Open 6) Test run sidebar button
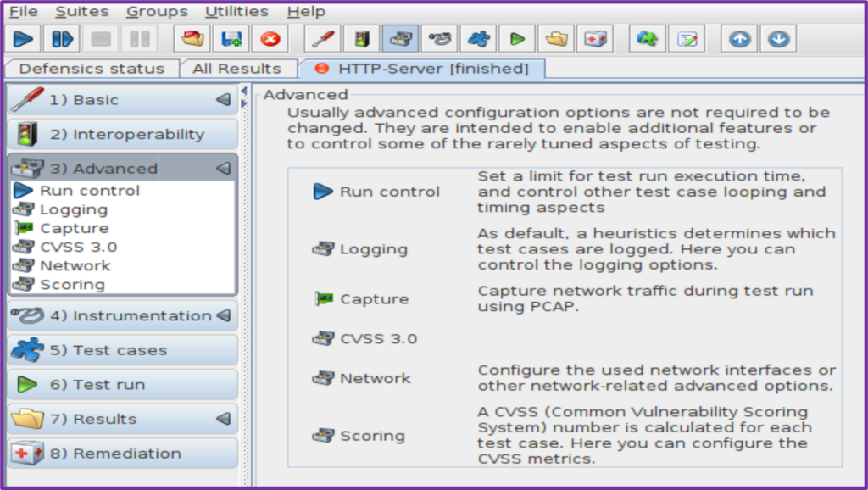 [123, 384]
